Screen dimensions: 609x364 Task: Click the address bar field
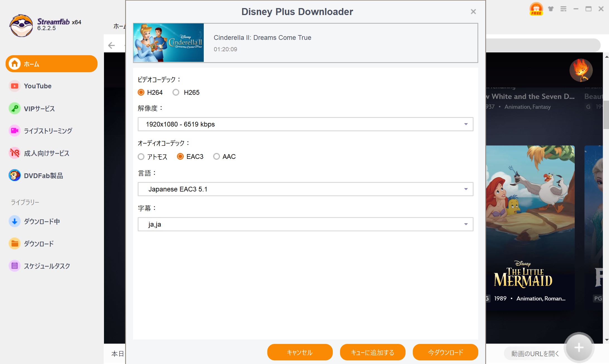(543, 45)
